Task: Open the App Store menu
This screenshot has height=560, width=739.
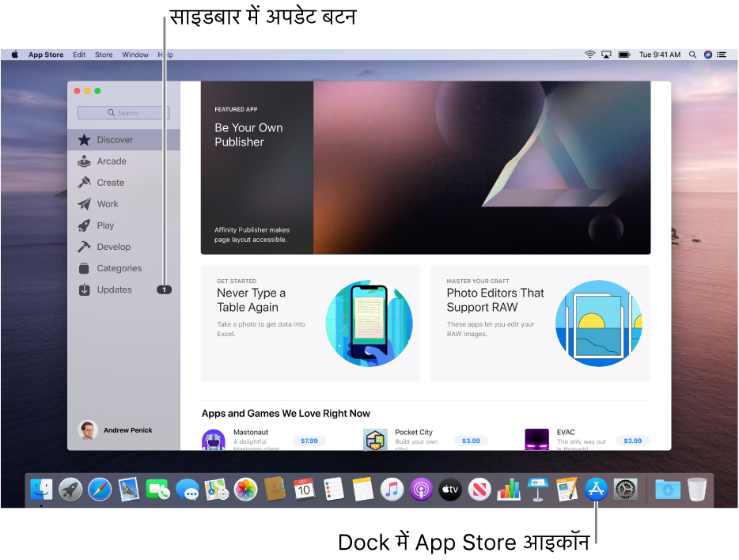Action: 46,55
